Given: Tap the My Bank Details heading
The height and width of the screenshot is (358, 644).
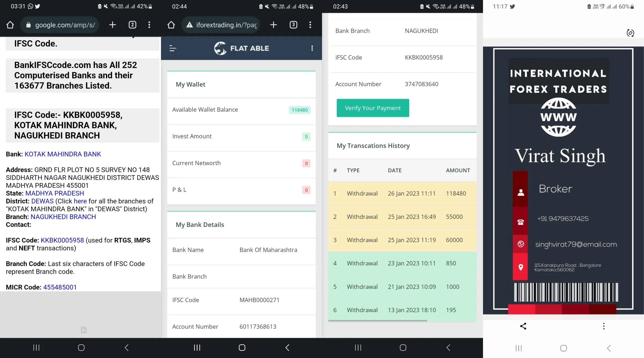Looking at the screenshot, I should click(x=200, y=225).
